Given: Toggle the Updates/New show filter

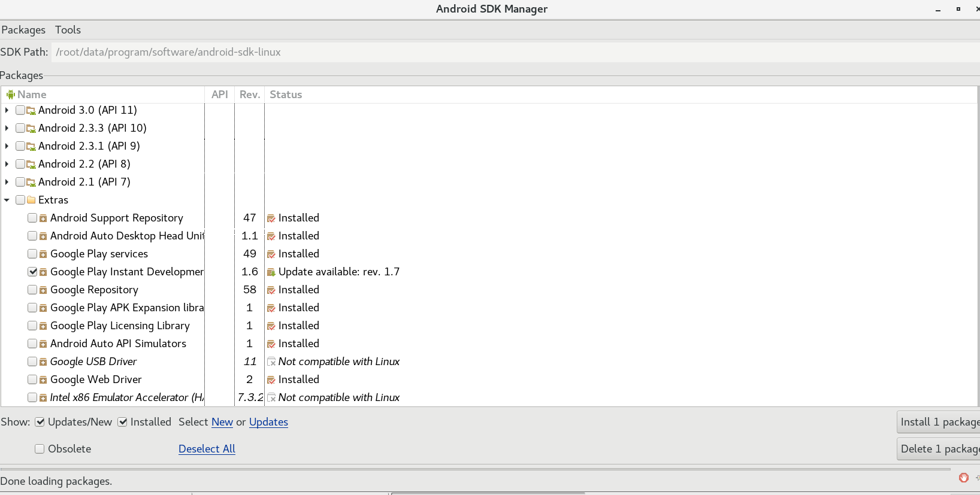Looking at the screenshot, I should coord(40,422).
